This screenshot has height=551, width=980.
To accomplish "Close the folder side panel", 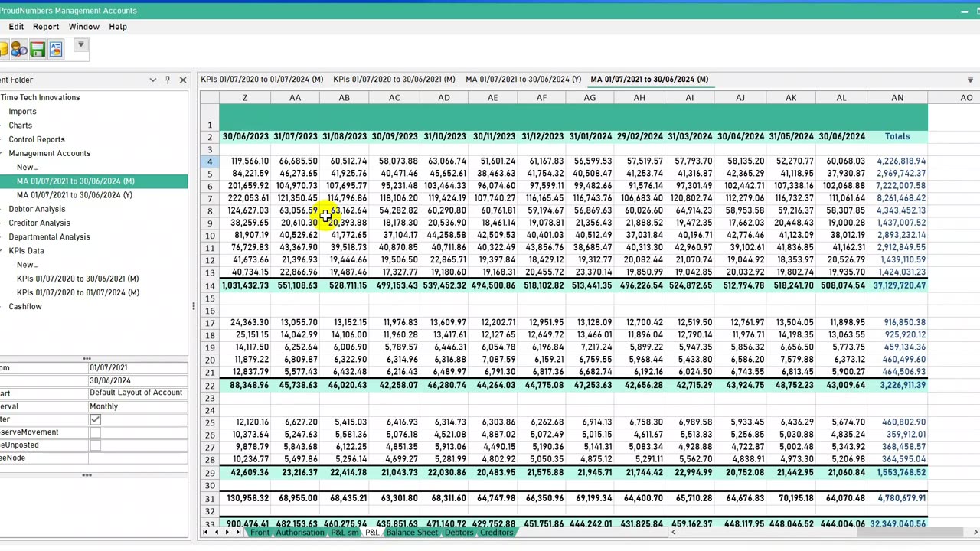I will [183, 80].
